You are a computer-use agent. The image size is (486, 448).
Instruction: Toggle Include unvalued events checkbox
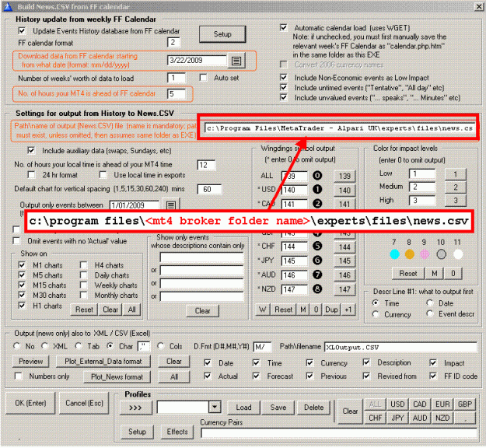tap(283, 97)
